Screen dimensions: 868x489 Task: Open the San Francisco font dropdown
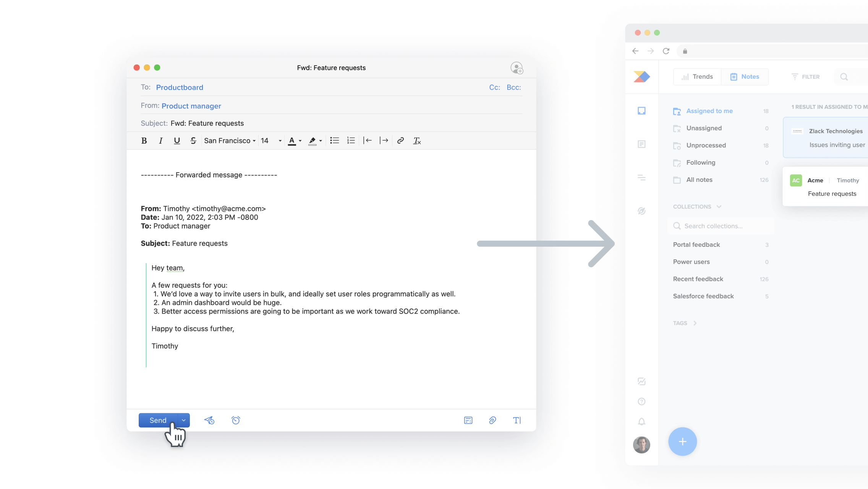[x=230, y=141]
